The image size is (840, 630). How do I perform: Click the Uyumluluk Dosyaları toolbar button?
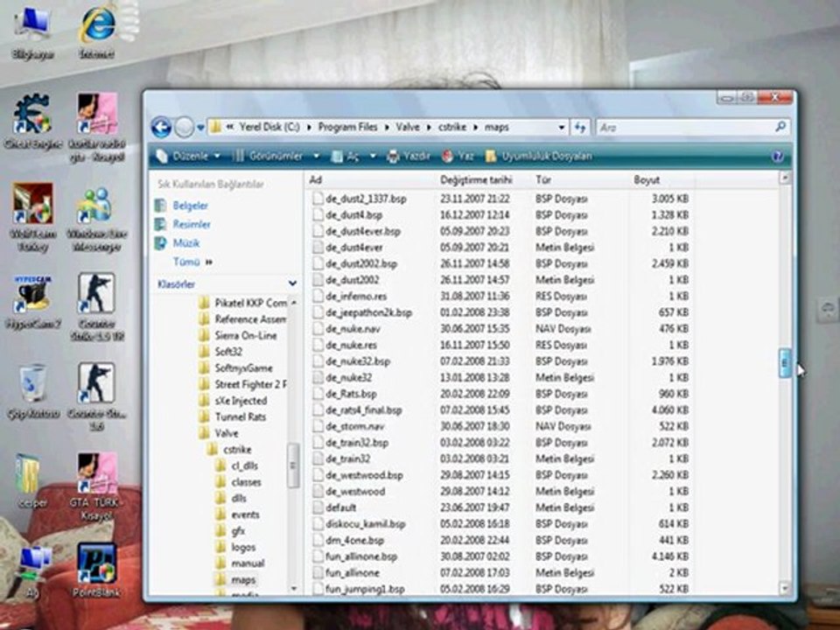538,156
